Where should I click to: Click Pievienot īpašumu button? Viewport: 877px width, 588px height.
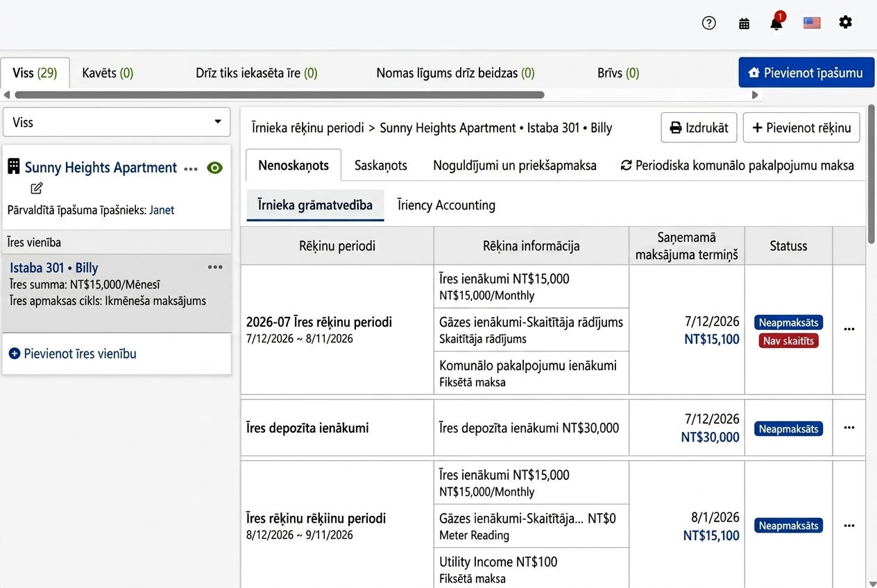pyautogui.click(x=806, y=73)
